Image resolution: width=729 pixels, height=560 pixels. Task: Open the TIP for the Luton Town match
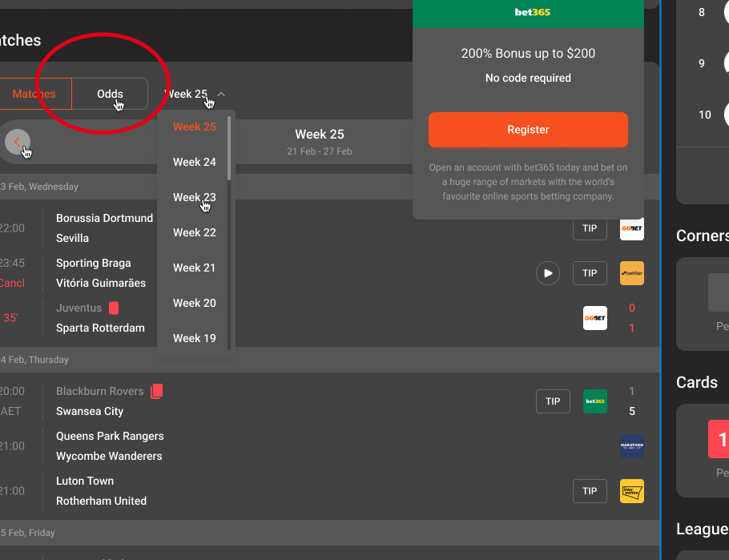(x=590, y=491)
